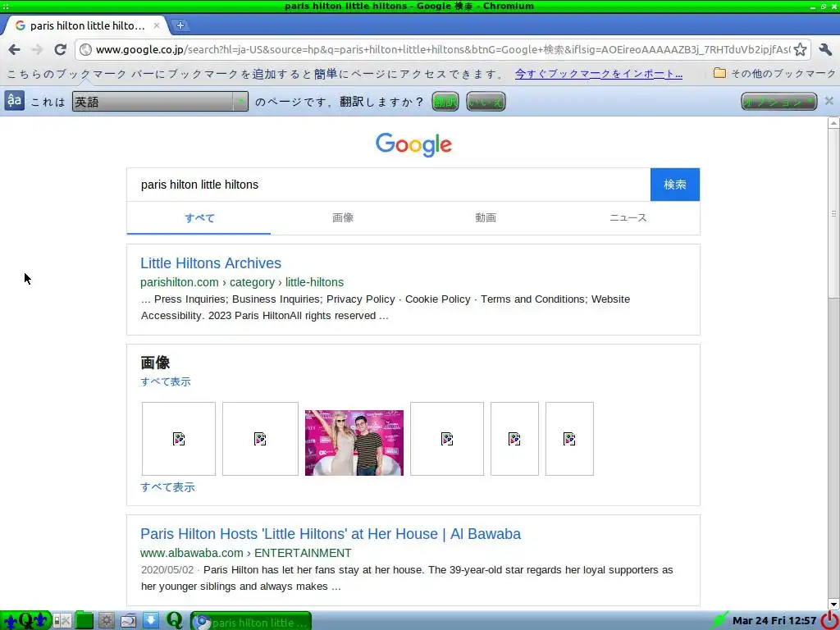This screenshot has height=630, width=840.
Task: Open the Q start menu in the taskbar
Action: click(x=25, y=620)
